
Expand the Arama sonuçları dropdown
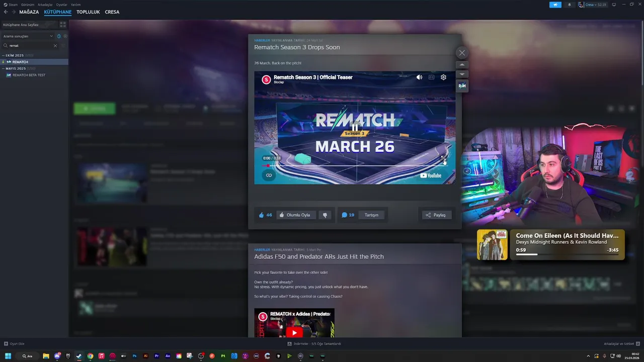[x=28, y=36]
